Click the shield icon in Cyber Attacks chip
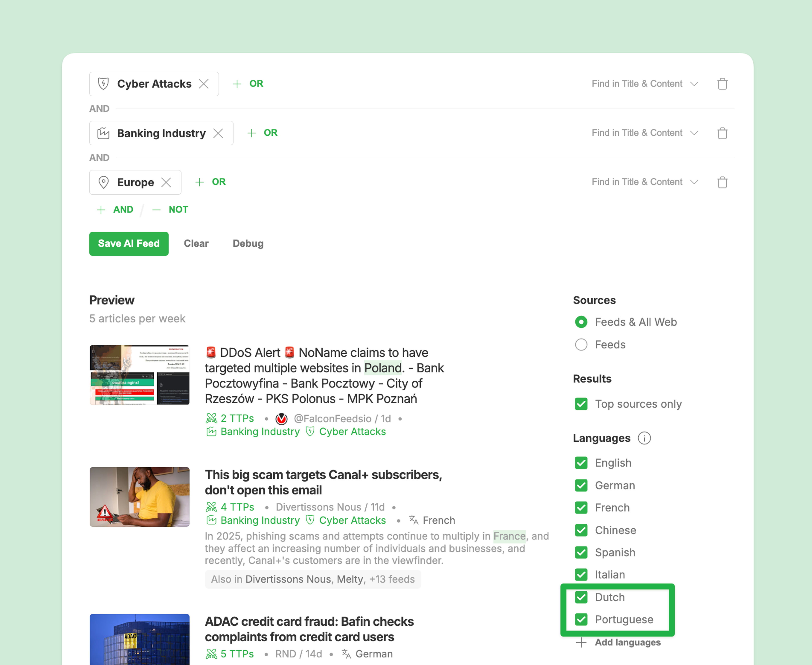This screenshot has height=665, width=812. tap(103, 84)
